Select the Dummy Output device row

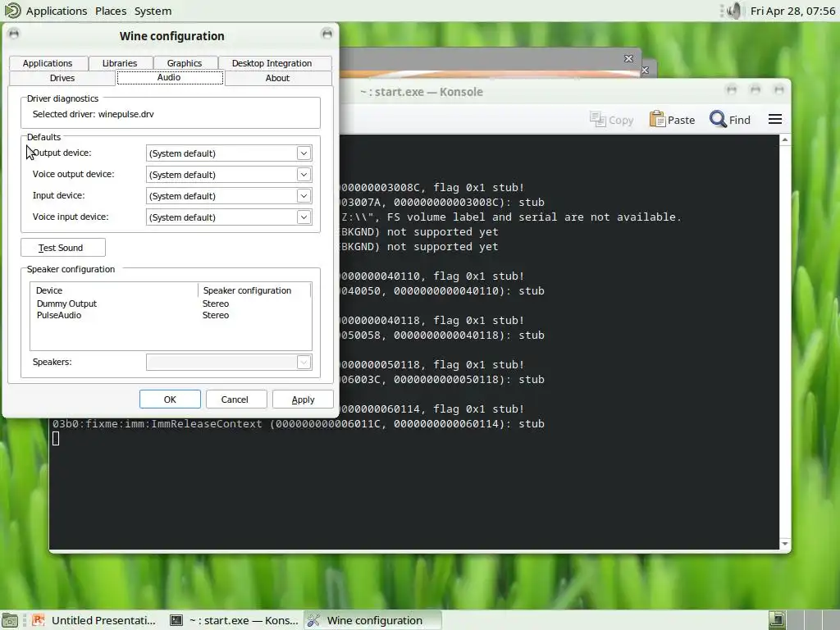[171, 304]
